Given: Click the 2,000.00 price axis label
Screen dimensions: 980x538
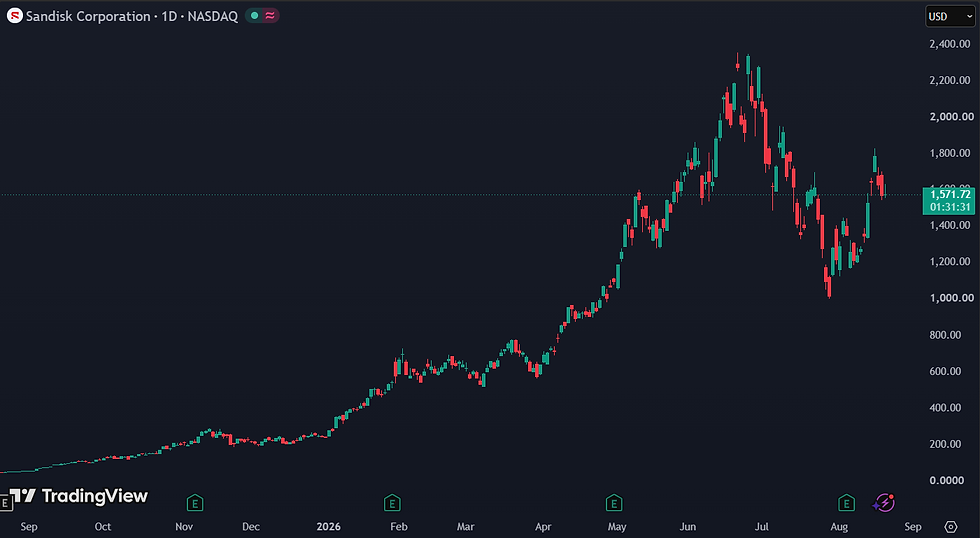Looking at the screenshot, I should point(951,116).
